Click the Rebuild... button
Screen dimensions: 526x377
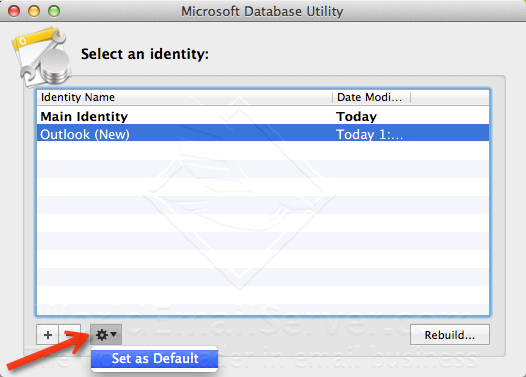[x=450, y=334]
